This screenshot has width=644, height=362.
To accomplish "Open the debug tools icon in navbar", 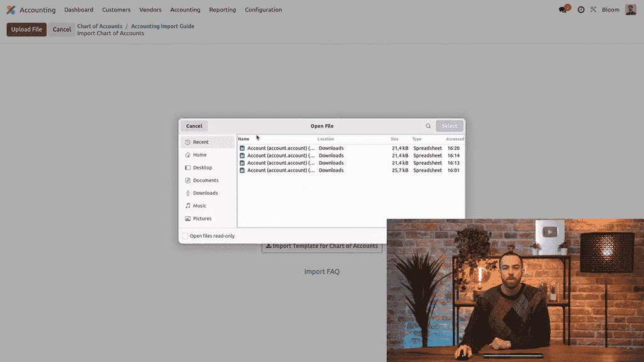I will click(593, 10).
